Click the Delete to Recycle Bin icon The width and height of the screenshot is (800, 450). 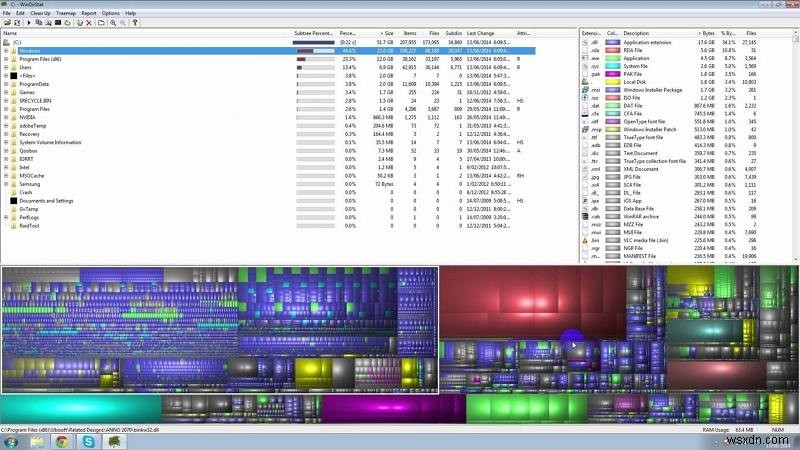(80, 23)
